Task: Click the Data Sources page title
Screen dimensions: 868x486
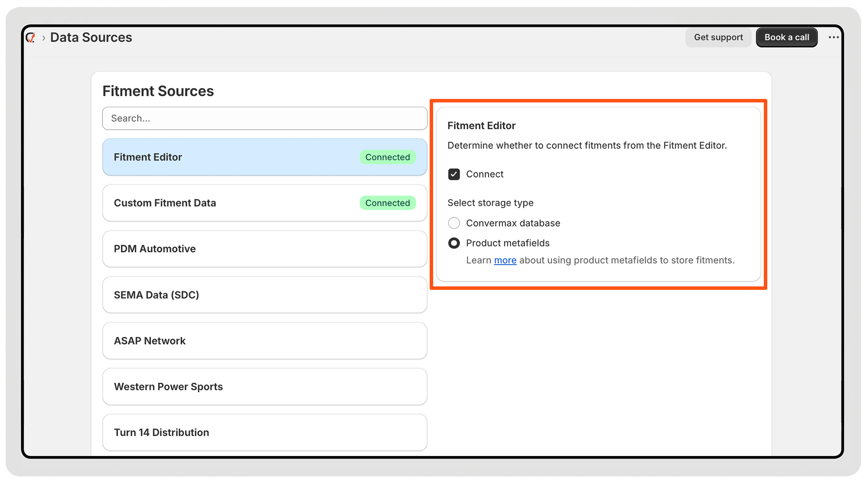Action: [91, 38]
